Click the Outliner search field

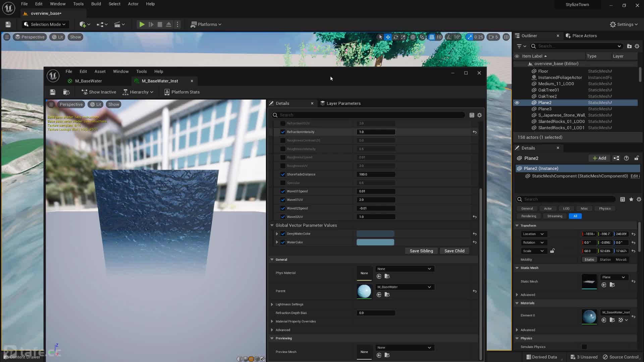[x=576, y=46]
